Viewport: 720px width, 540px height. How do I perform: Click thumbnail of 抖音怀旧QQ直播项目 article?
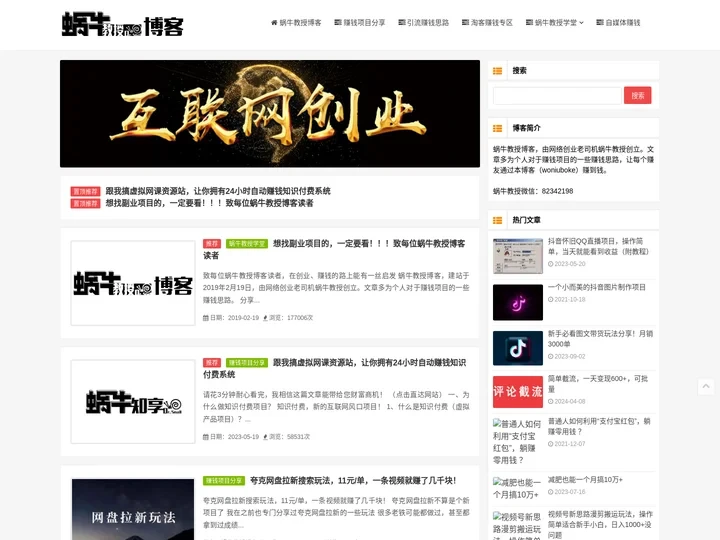click(518, 256)
